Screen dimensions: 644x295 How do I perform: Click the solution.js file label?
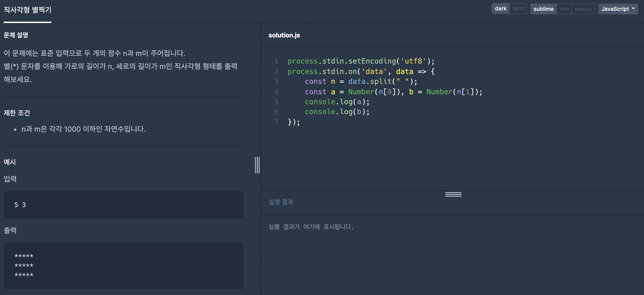284,35
